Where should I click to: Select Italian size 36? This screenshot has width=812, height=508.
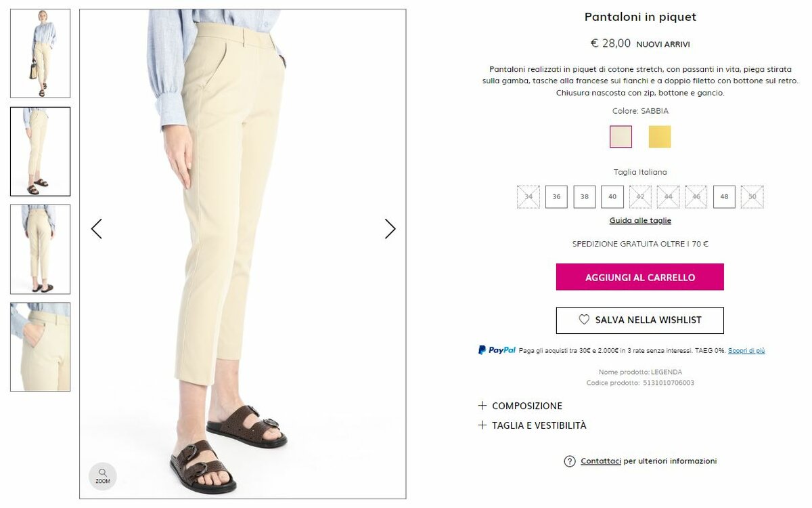[556, 196]
